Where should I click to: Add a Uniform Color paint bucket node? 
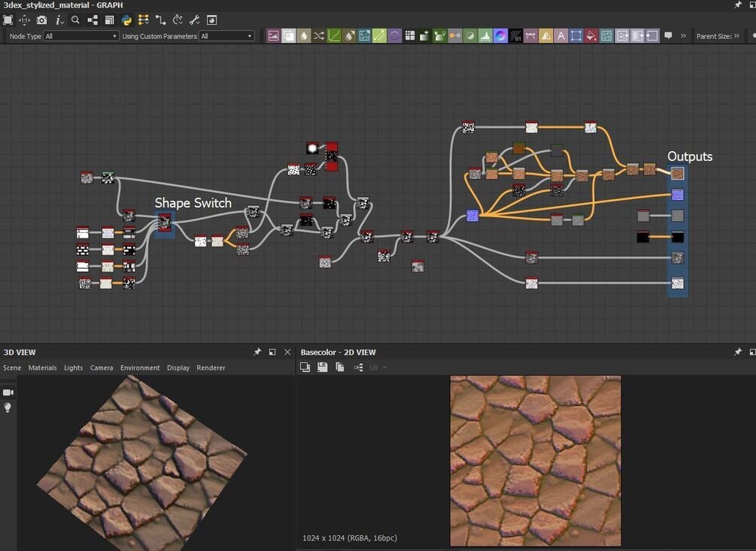point(591,36)
